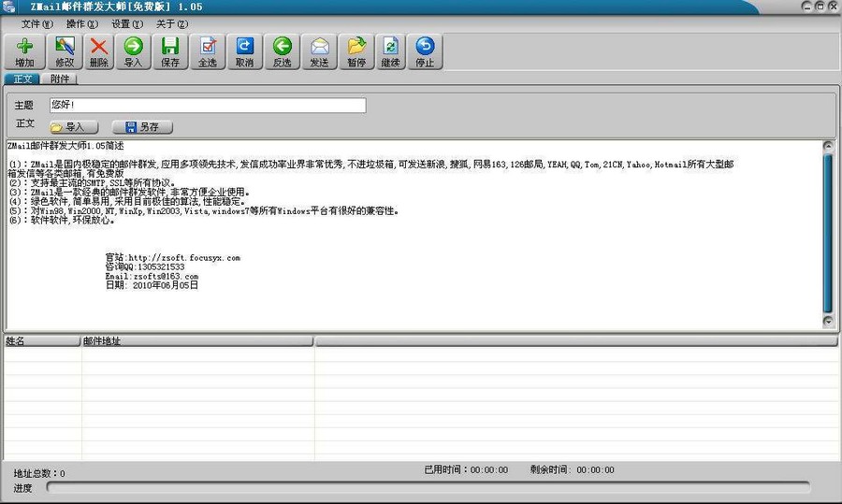The width and height of the screenshot is (842, 504).
Task: Click the Email:zsofts@163.com line
Action: (152, 277)
